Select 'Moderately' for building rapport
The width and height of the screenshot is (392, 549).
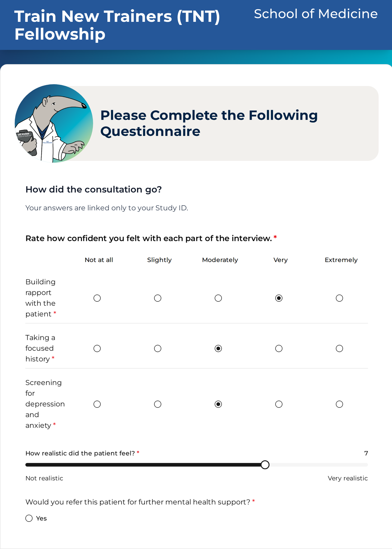click(218, 298)
